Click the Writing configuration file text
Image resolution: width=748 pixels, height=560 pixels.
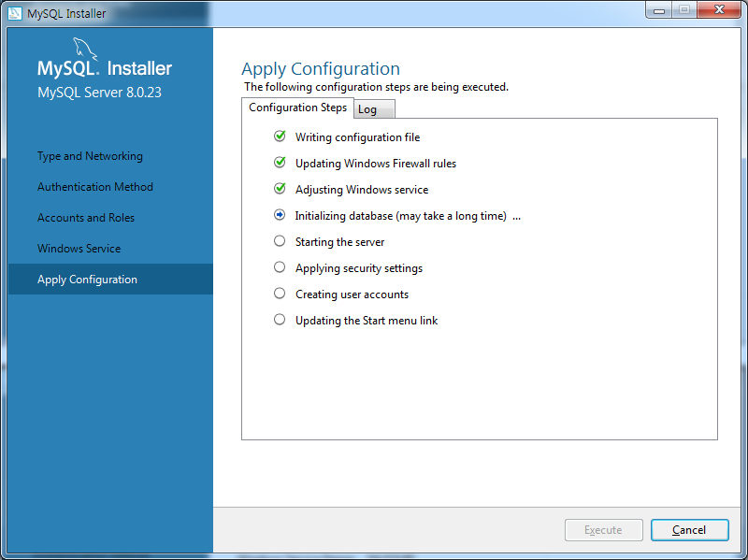(x=358, y=137)
